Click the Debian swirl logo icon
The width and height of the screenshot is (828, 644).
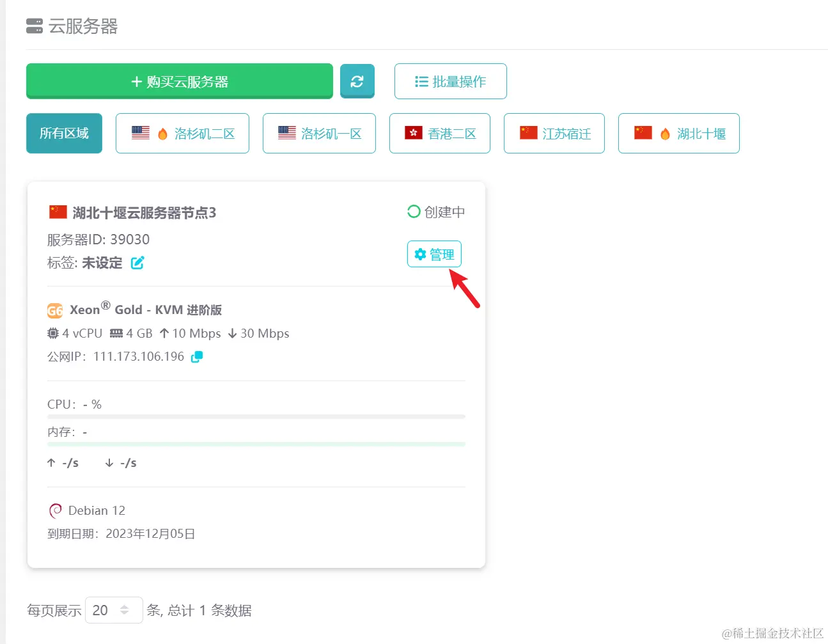tap(56, 510)
